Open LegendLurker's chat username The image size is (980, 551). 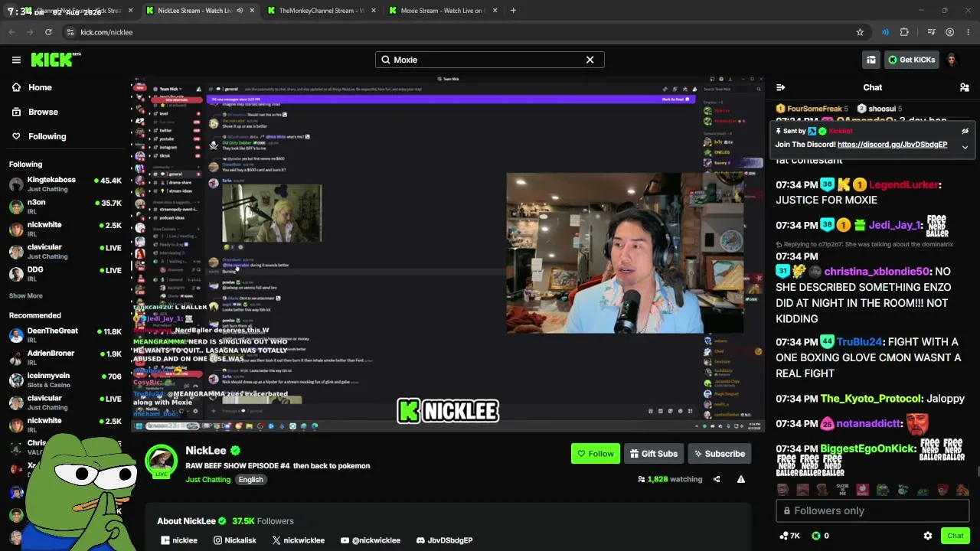pyautogui.click(x=903, y=184)
